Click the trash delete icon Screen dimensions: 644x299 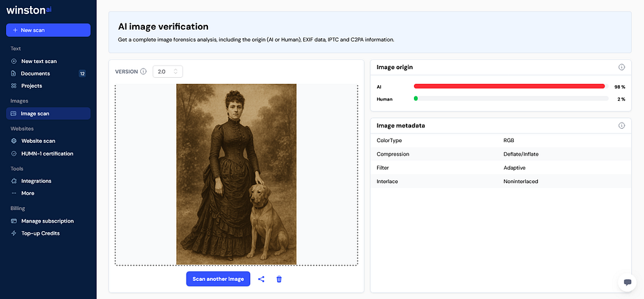pyautogui.click(x=279, y=279)
